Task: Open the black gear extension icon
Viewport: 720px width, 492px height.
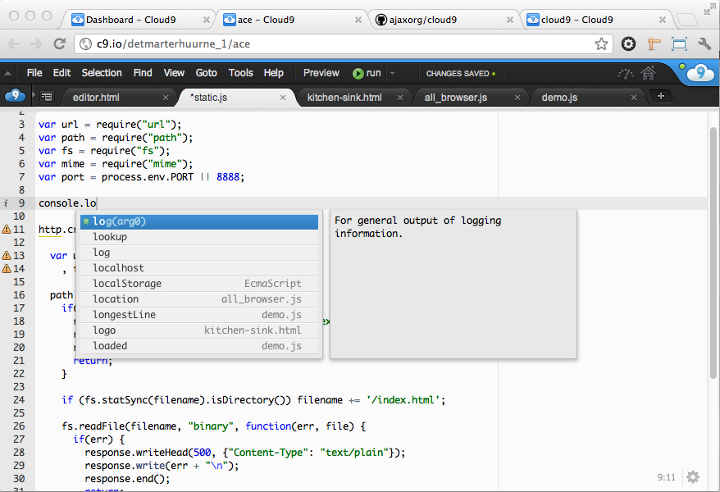Action: tap(628, 44)
